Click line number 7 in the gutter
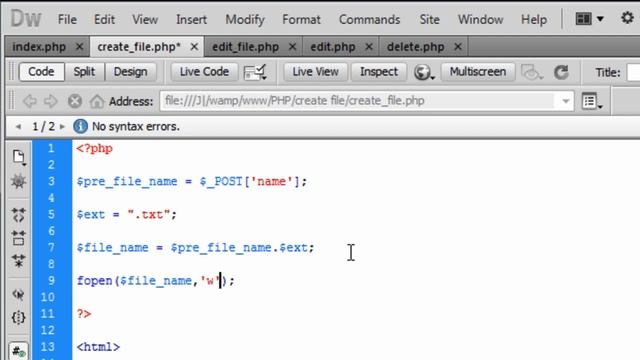Viewport: 640px width, 360px height. pyautogui.click(x=51, y=248)
